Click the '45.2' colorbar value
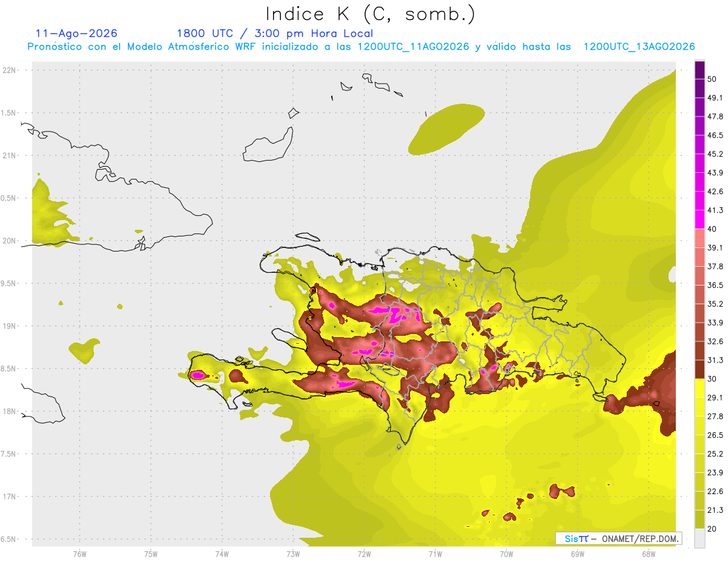Screen dimensions: 728x562 point(715,154)
